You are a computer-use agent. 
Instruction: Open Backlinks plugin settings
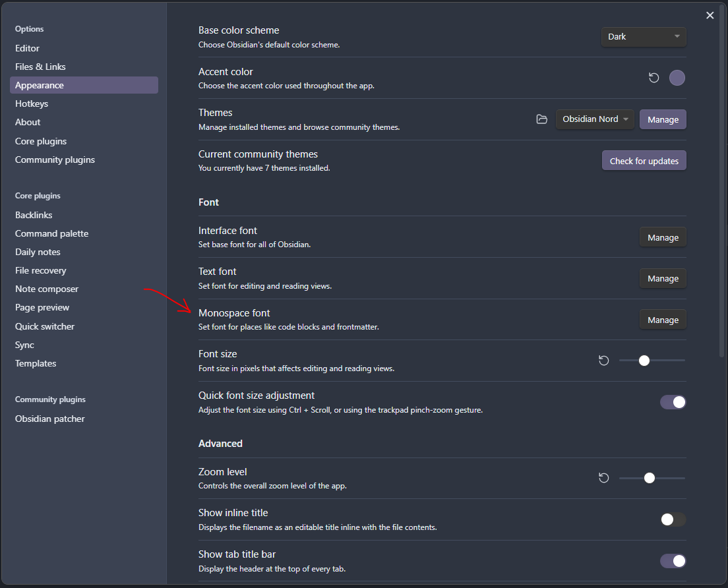pyautogui.click(x=84, y=215)
